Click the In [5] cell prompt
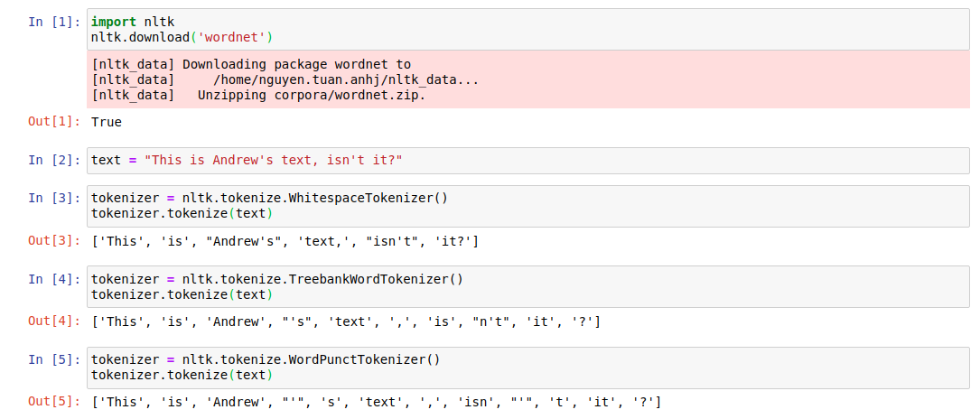Viewport: 980px width, 419px height. pos(54,359)
